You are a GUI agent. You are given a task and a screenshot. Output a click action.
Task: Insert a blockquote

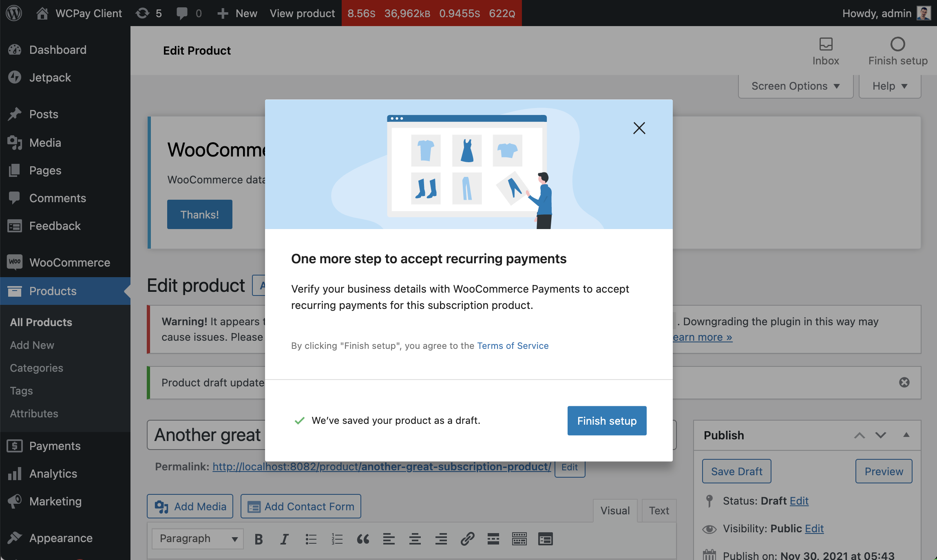[362, 539]
